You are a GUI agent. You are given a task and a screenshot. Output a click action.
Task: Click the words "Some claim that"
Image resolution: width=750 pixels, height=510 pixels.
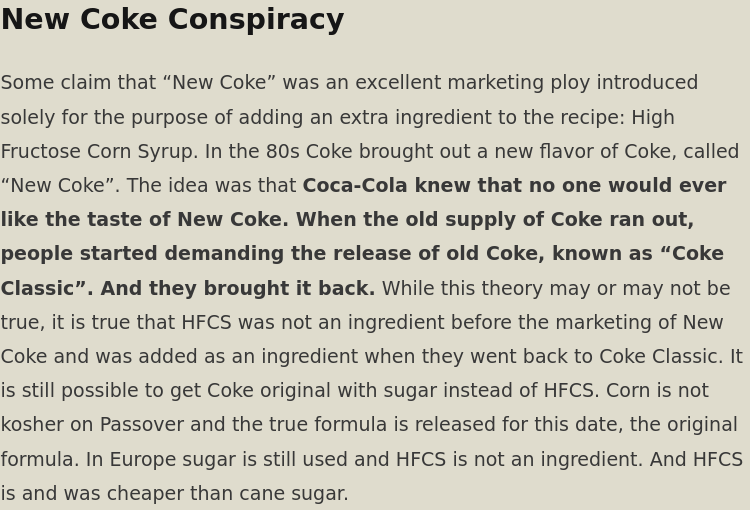78,83
